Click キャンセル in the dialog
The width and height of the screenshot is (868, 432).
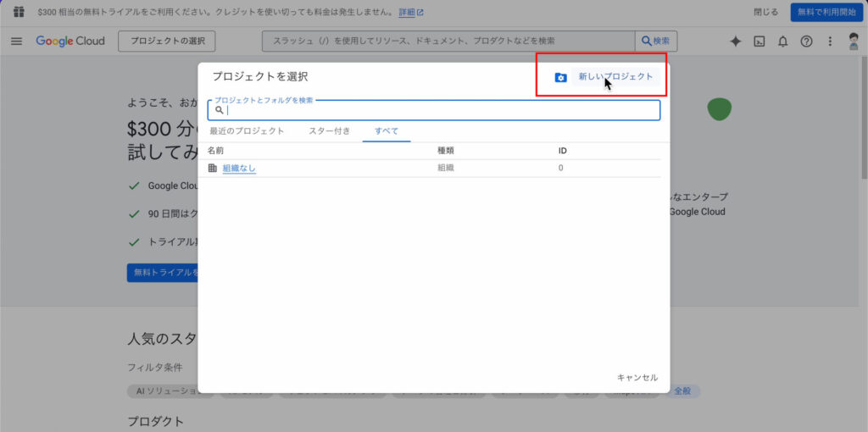(637, 378)
